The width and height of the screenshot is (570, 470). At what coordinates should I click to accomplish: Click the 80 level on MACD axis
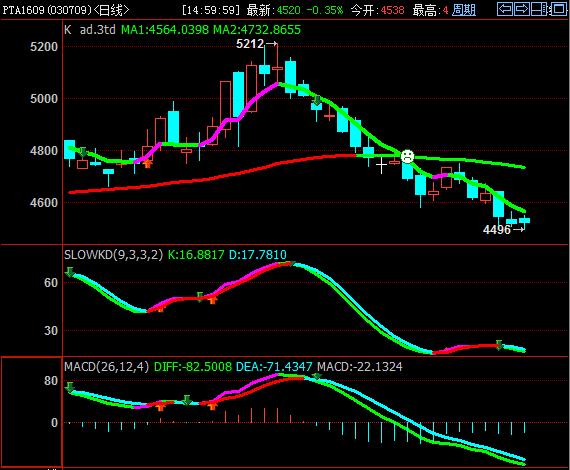pyautogui.click(x=51, y=381)
